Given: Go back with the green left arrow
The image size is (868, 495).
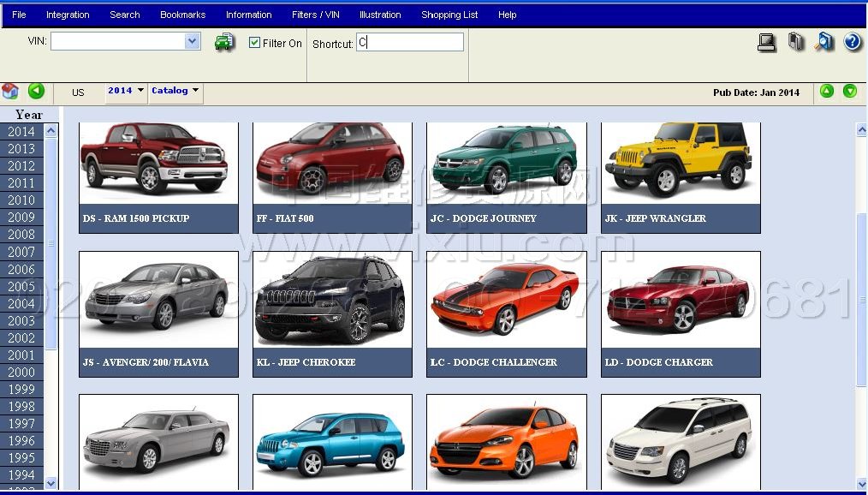Looking at the screenshot, I should point(36,91).
